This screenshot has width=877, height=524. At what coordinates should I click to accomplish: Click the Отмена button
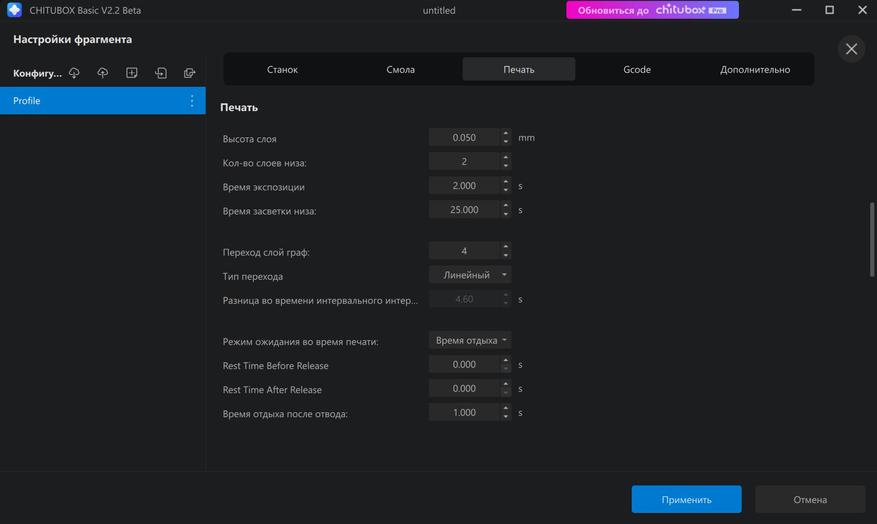(x=810, y=499)
